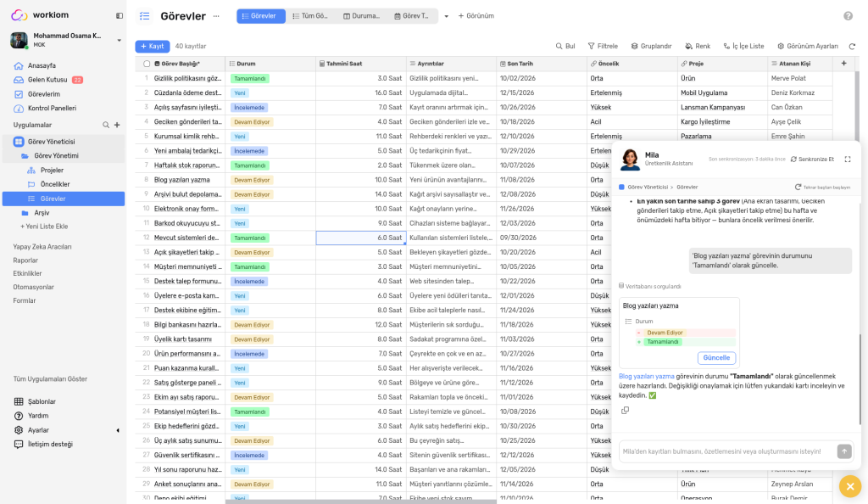Click Tekrar baştan başlayın restart button
This screenshot has width=868, height=504.
822,188
